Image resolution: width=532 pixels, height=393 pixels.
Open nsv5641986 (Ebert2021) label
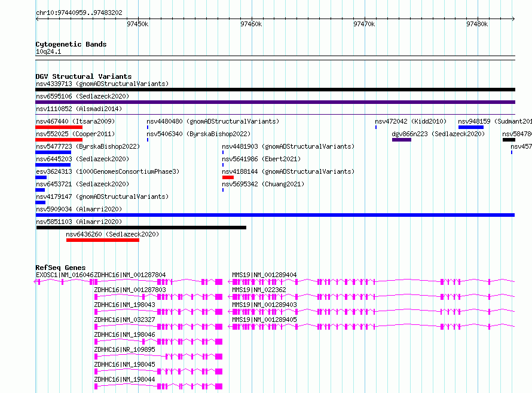tap(261, 159)
